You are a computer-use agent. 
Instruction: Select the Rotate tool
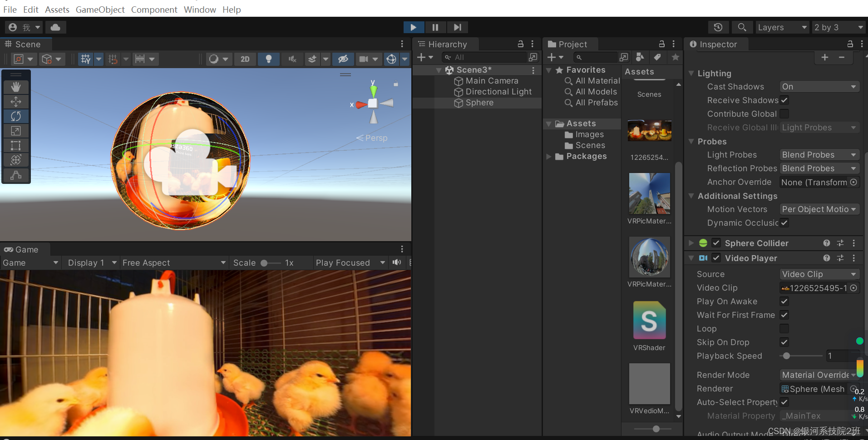point(16,116)
